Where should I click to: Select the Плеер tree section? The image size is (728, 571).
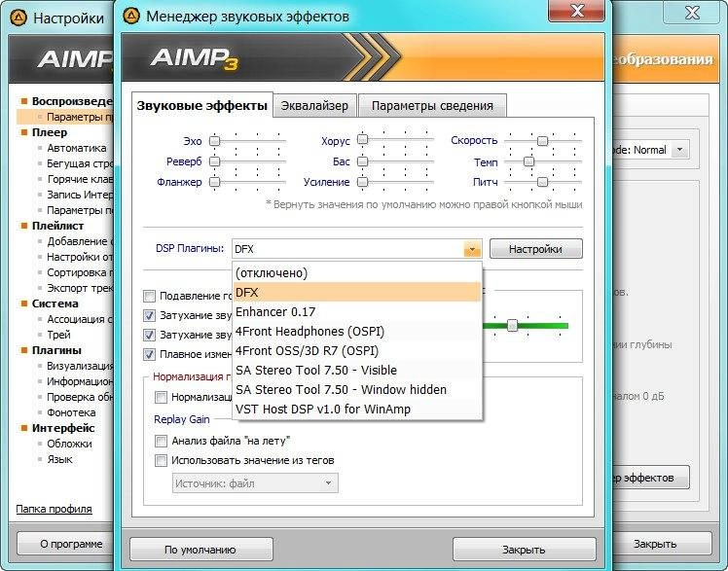click(50, 132)
